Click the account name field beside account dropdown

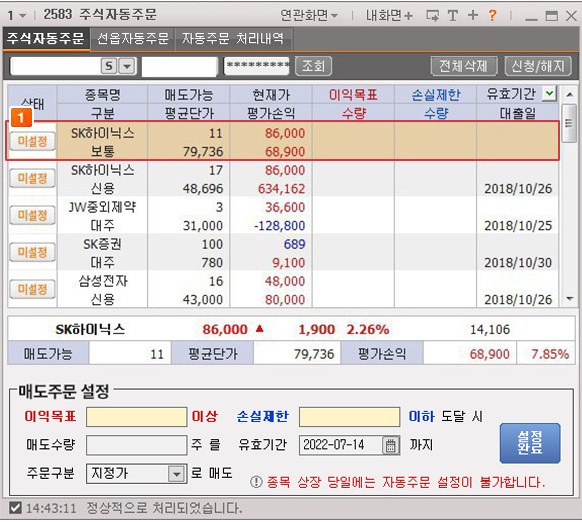(180, 67)
